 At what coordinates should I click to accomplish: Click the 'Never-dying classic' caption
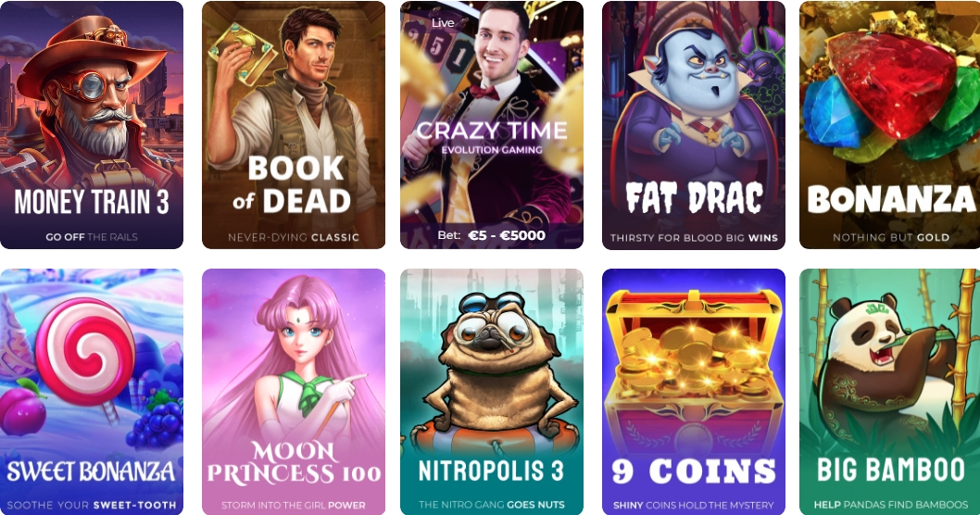click(x=293, y=237)
